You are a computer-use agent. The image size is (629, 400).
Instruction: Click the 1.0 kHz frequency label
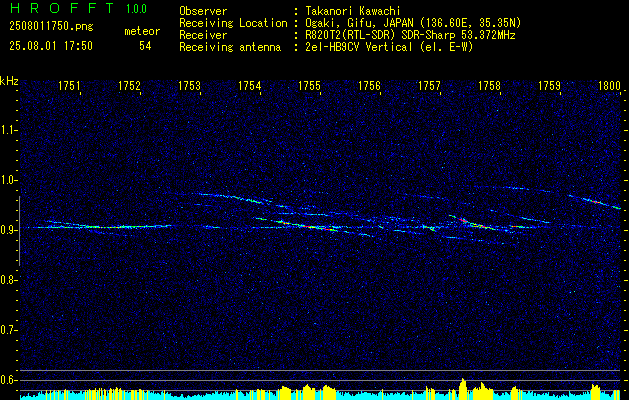[x=8, y=180]
